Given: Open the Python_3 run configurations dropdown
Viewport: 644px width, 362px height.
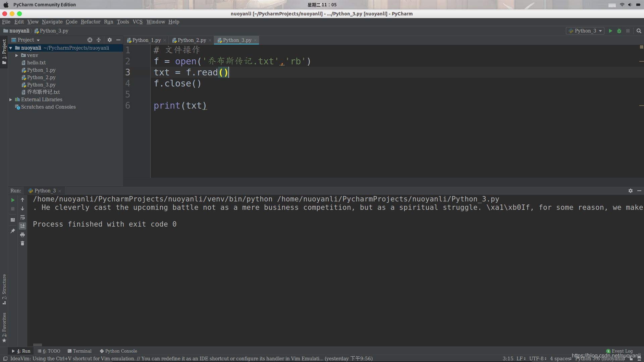Looking at the screenshot, I should coord(600,31).
